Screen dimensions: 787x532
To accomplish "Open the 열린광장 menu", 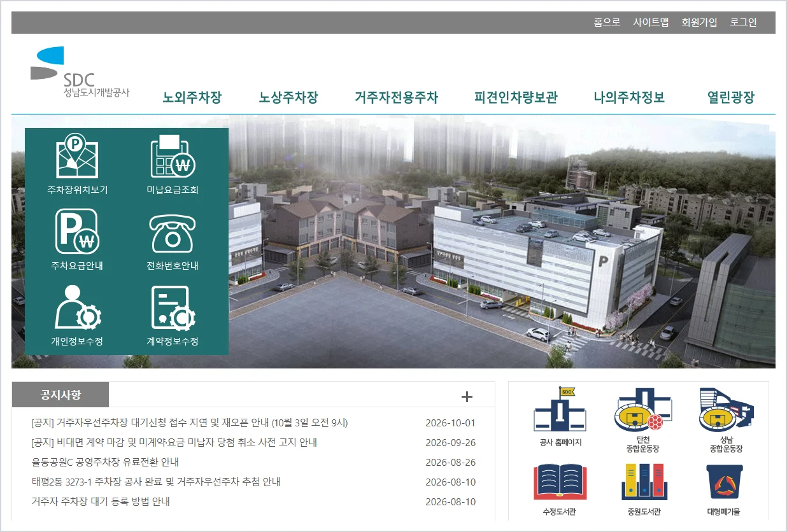I will [x=731, y=97].
